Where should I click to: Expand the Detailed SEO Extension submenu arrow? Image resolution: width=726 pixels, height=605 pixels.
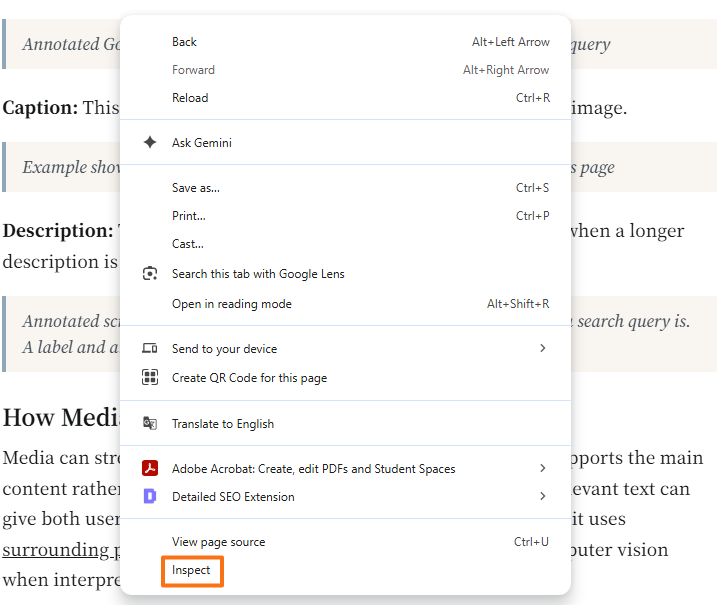coord(543,496)
